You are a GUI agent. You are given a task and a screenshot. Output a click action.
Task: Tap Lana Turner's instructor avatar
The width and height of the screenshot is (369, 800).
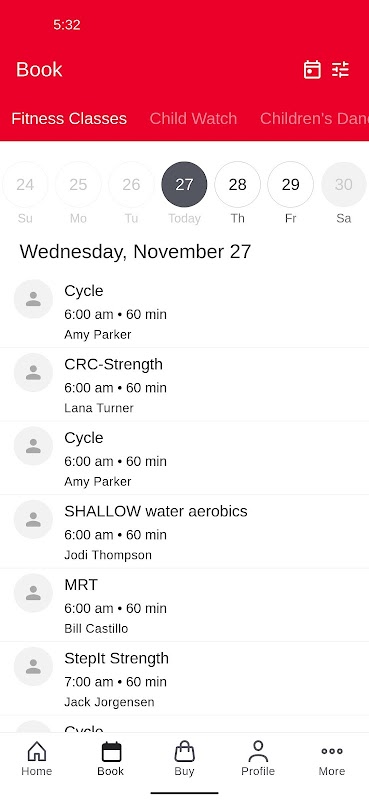pos(33,372)
